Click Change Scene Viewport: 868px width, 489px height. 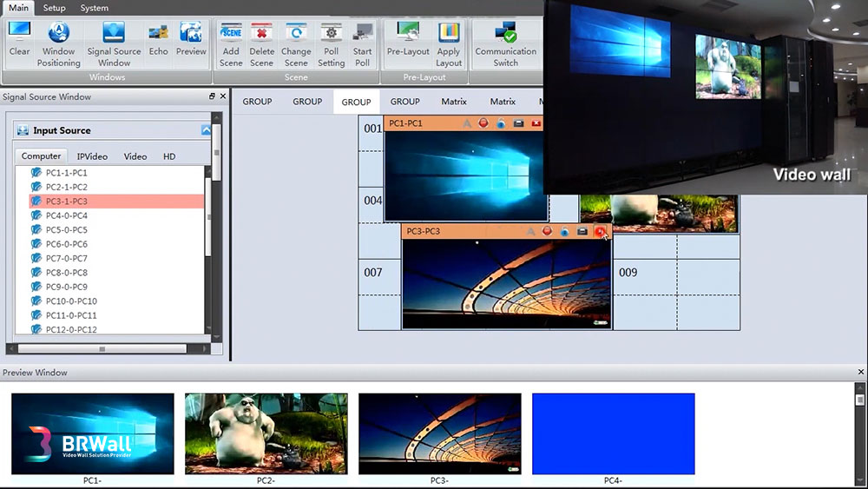[x=296, y=44]
